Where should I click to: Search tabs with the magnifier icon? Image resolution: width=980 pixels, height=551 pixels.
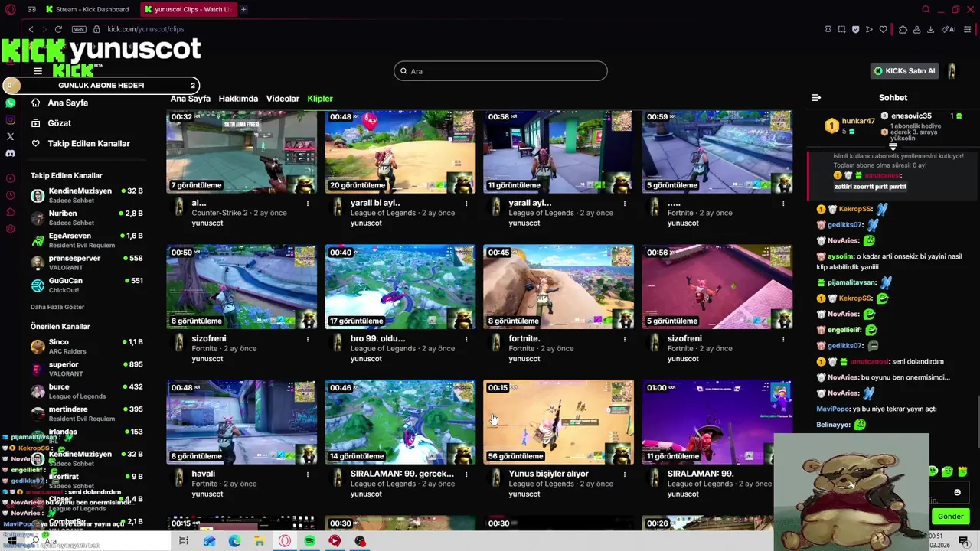(x=926, y=9)
